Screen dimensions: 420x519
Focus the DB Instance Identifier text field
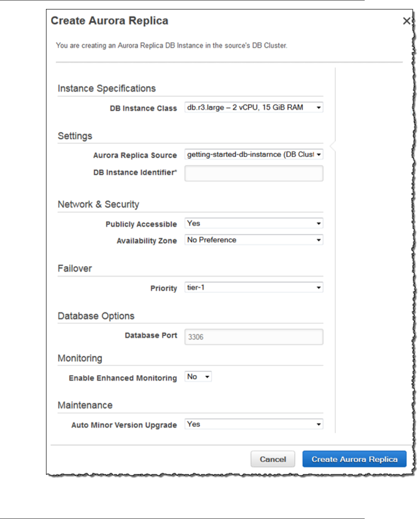click(x=254, y=173)
